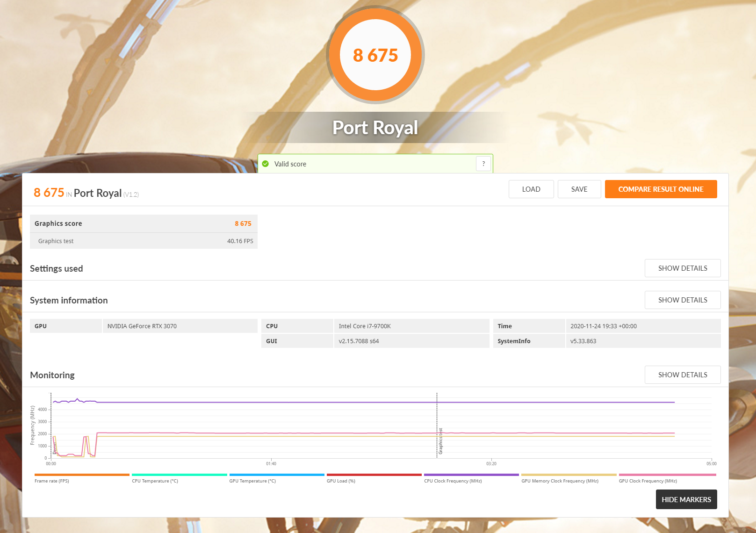The height and width of the screenshot is (533, 756).
Task: Expand Monitoring with SHOW DETAILS
Action: coord(682,375)
